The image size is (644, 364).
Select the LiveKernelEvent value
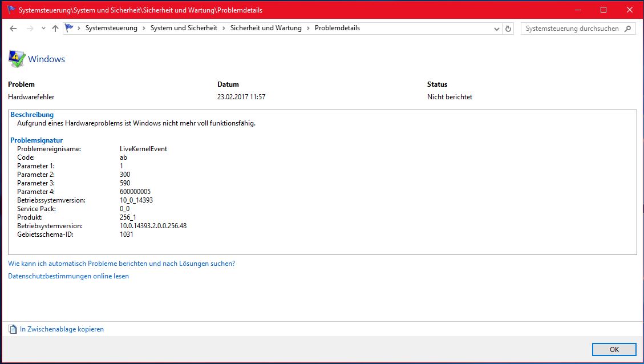click(143, 149)
